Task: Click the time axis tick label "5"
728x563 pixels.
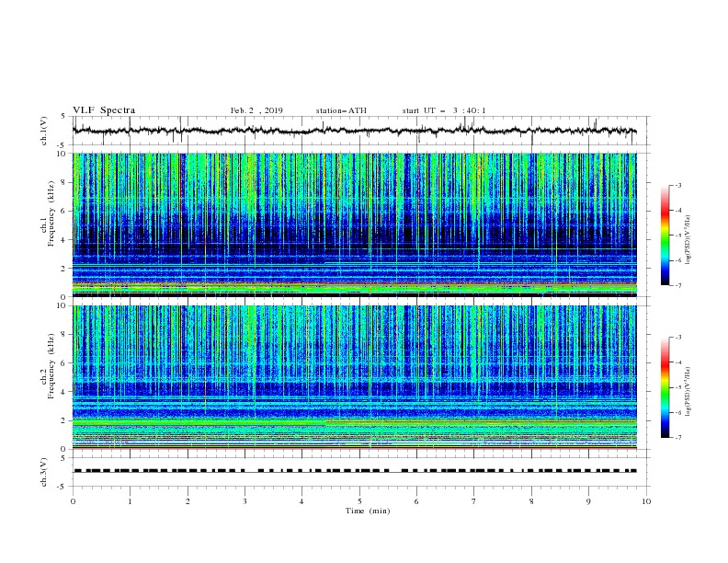Action: pos(359,501)
